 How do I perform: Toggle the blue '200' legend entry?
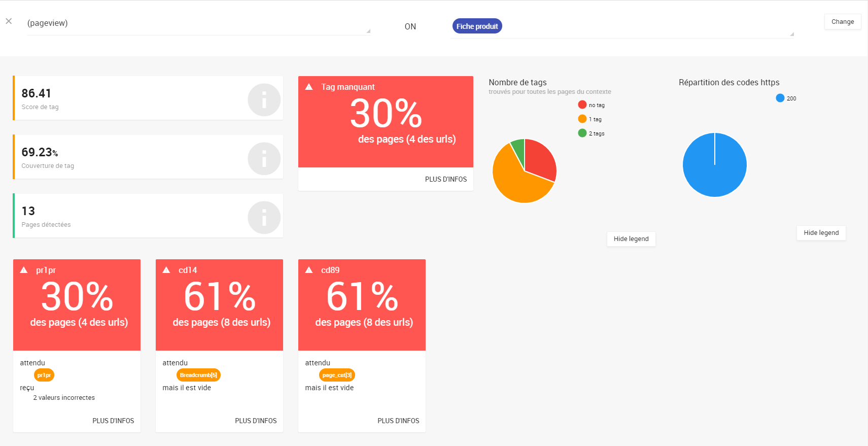click(786, 98)
